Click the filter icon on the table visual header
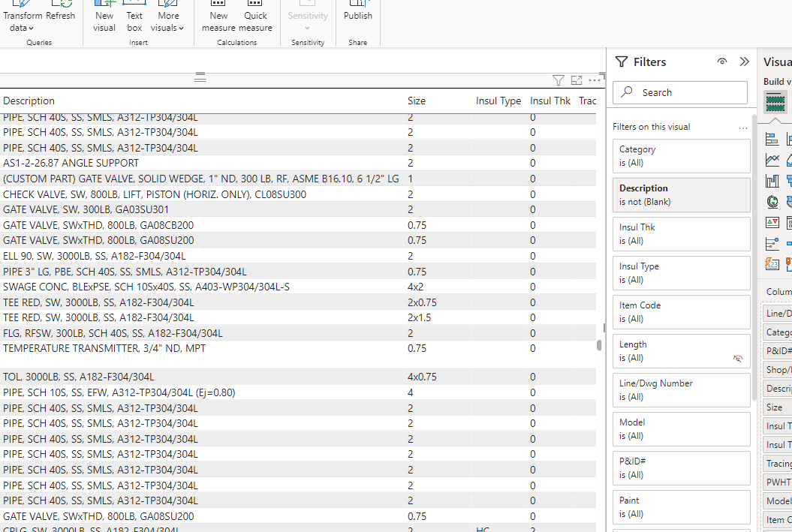 point(558,80)
